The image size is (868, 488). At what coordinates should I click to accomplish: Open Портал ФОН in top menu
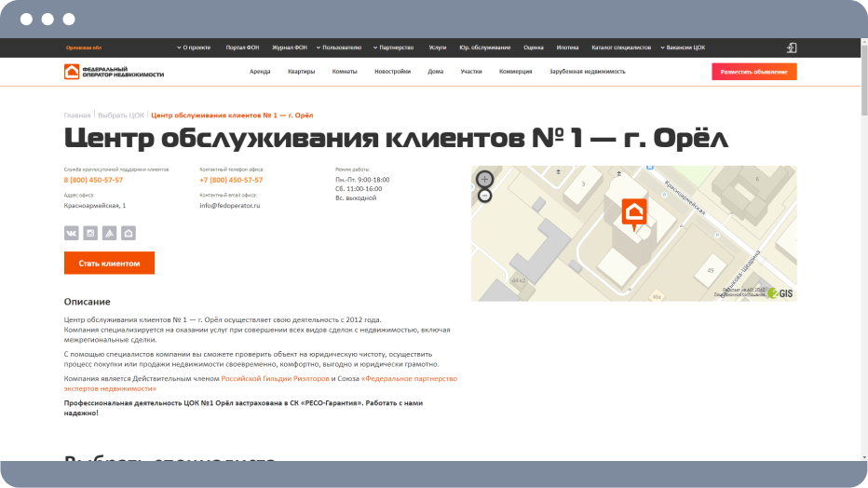click(242, 47)
